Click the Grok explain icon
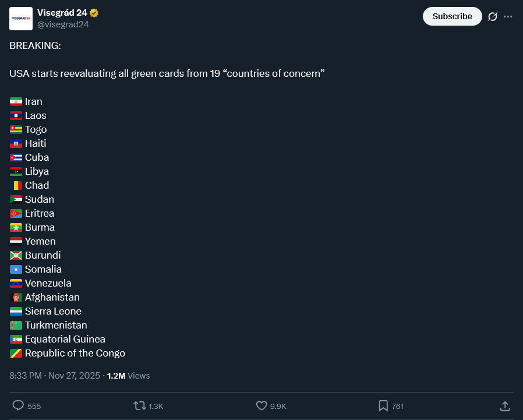Image resolution: width=523 pixels, height=420 pixels. coord(492,16)
